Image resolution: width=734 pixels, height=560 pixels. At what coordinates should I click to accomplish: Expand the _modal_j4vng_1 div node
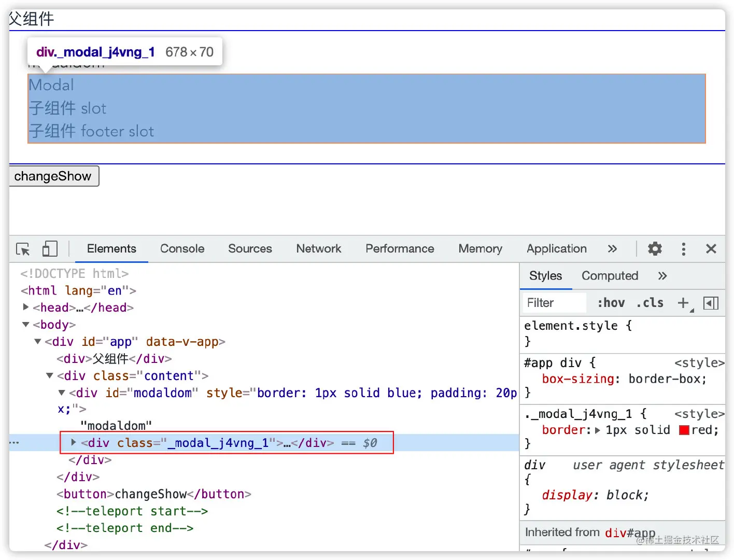coord(74,442)
